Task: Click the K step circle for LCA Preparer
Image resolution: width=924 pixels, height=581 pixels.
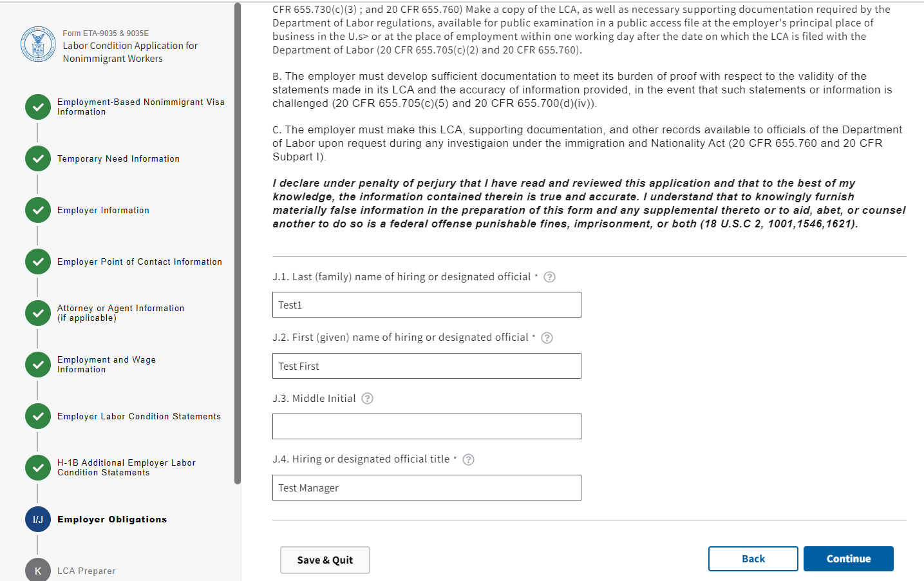Action: point(38,571)
